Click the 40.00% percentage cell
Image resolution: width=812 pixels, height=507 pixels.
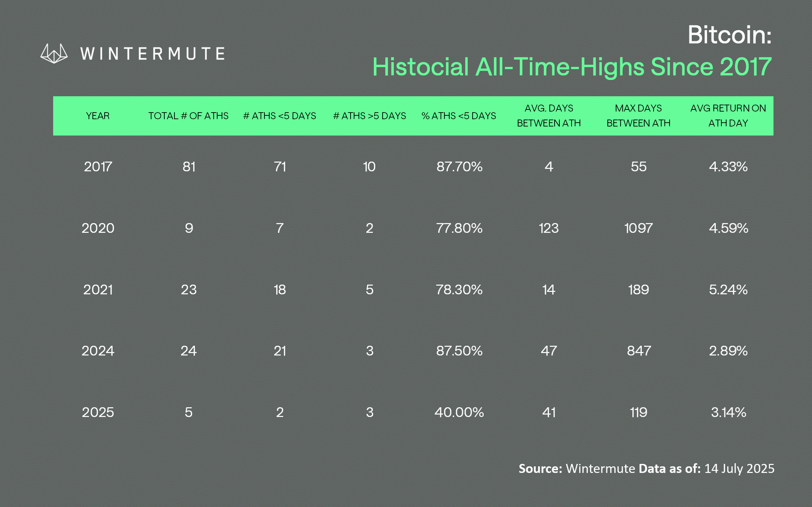[459, 412]
